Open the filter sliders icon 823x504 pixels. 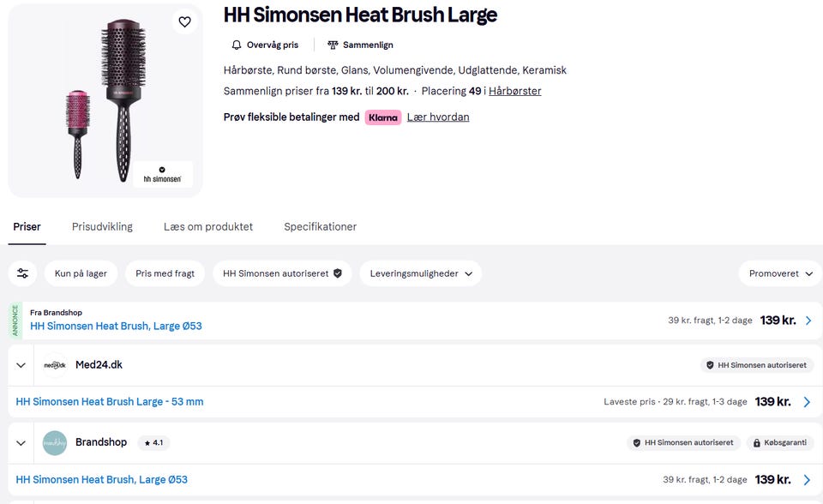tap(23, 273)
